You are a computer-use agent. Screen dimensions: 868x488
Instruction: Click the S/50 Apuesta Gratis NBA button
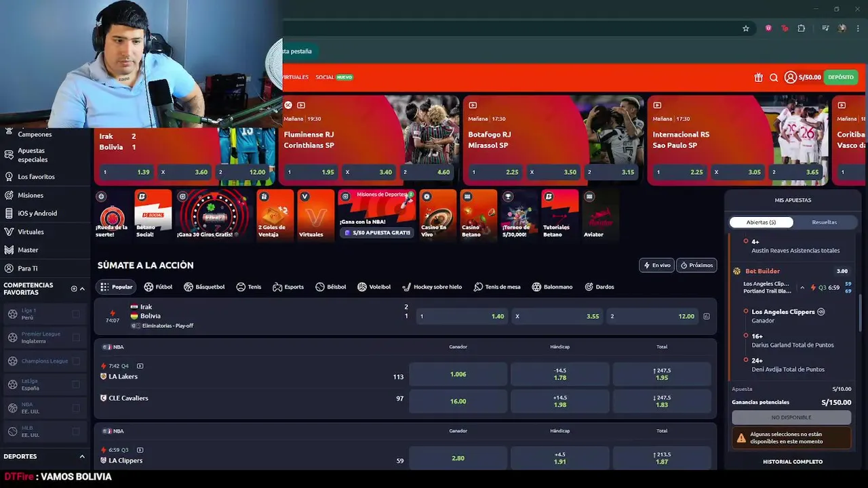pyautogui.click(x=378, y=232)
